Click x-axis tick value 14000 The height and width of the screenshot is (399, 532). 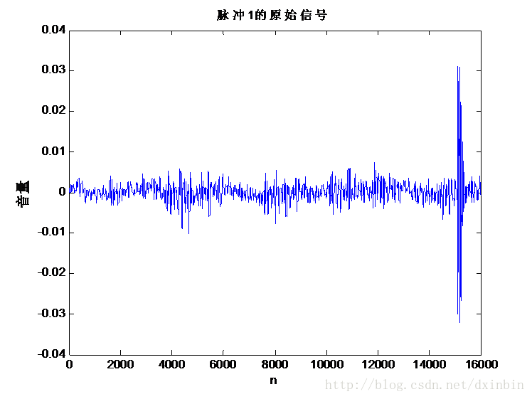(x=430, y=365)
